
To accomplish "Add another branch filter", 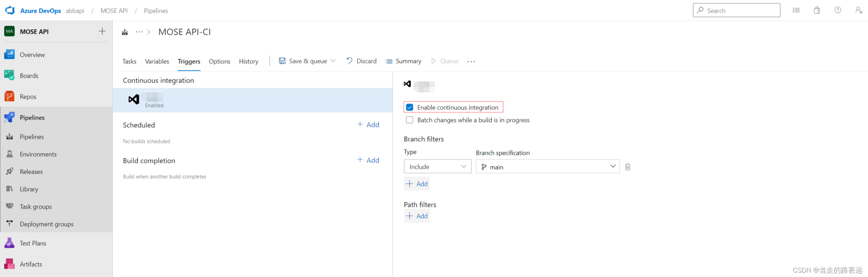I will [x=417, y=184].
